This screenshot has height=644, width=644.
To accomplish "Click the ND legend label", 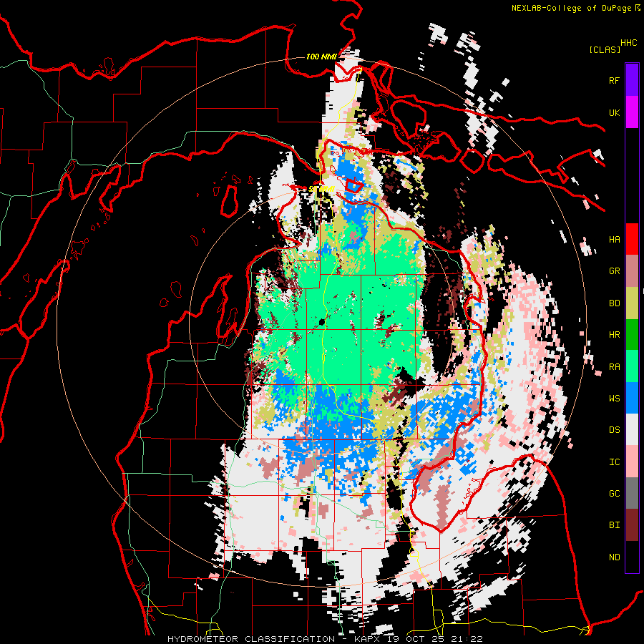I will coord(614,557).
